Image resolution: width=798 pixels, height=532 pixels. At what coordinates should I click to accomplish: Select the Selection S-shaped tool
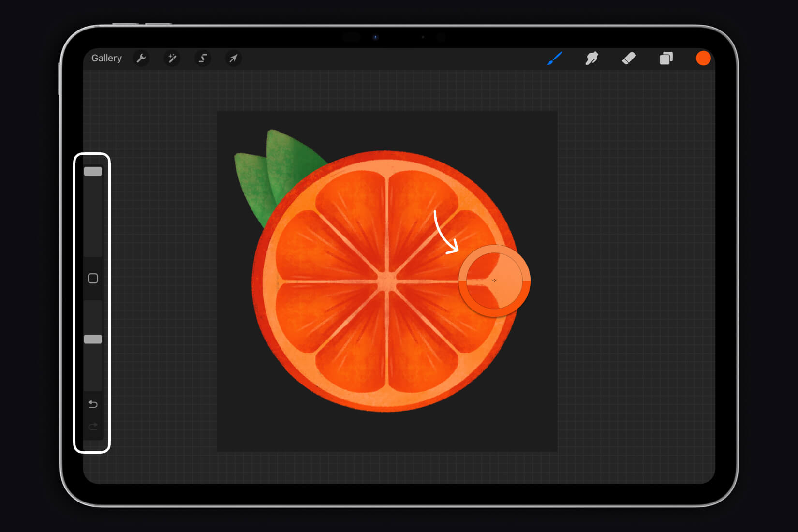coord(203,59)
